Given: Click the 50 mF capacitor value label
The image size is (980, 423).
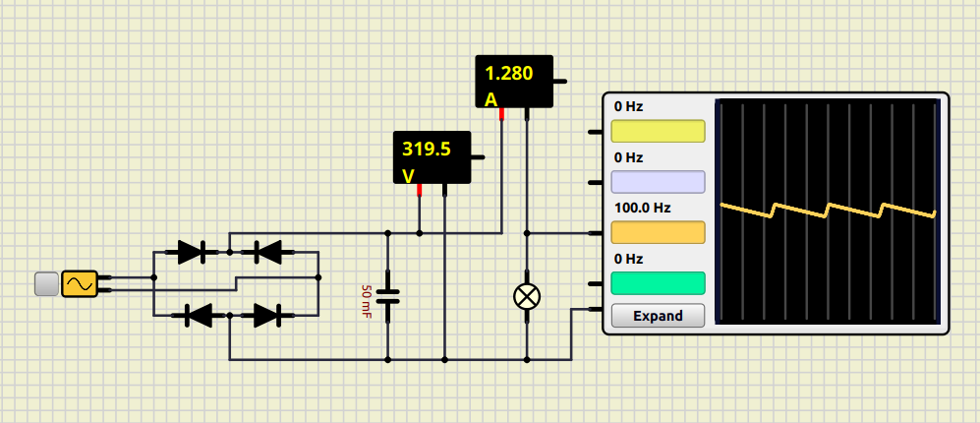Looking at the screenshot, I should pos(366,300).
